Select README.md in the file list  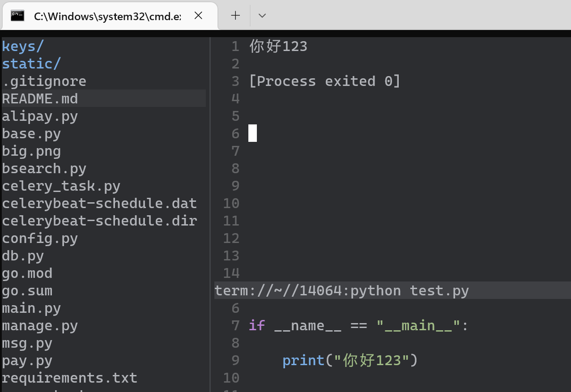pyautogui.click(x=40, y=98)
